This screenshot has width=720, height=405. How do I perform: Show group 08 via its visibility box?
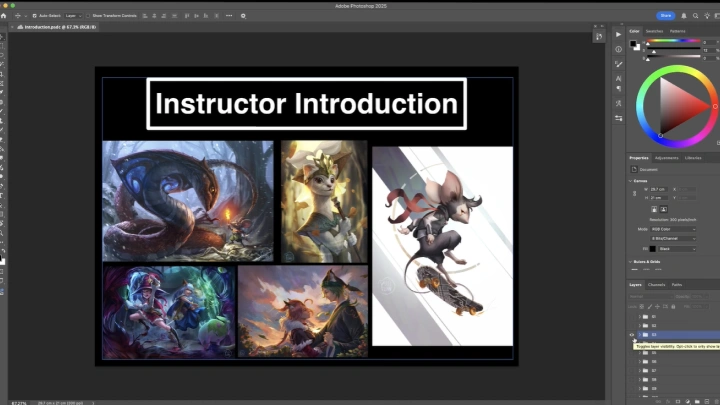(632, 380)
